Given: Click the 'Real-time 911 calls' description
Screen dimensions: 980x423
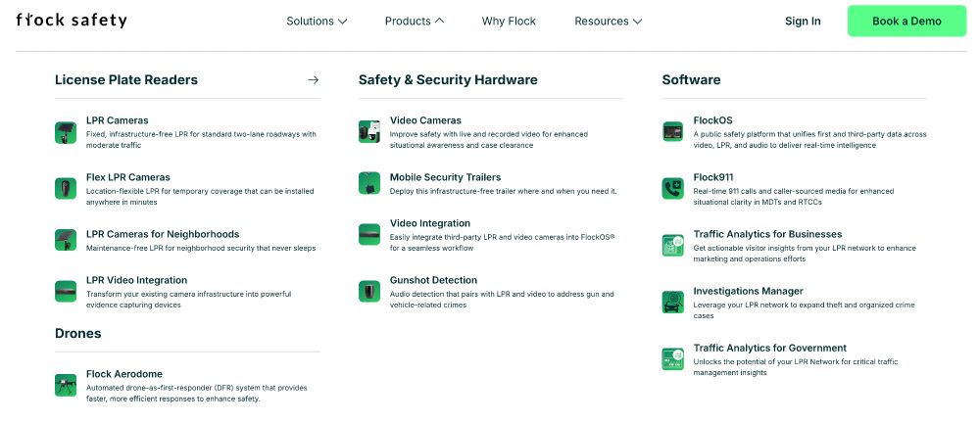Looking at the screenshot, I should tap(794, 197).
